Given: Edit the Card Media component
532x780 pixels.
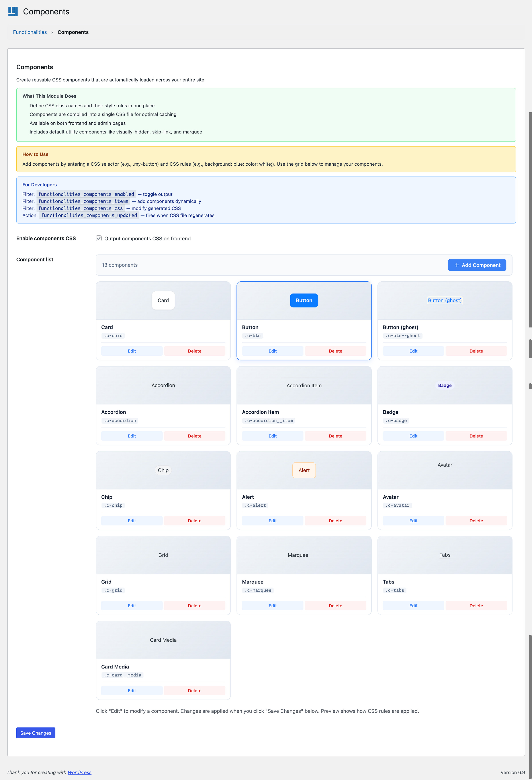Looking at the screenshot, I should point(132,691).
